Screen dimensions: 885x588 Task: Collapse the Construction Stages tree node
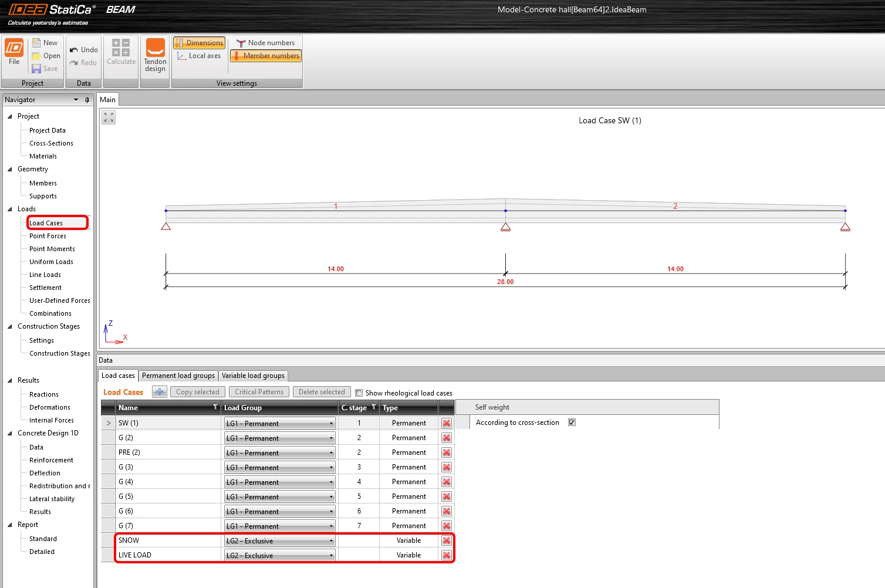click(x=9, y=326)
